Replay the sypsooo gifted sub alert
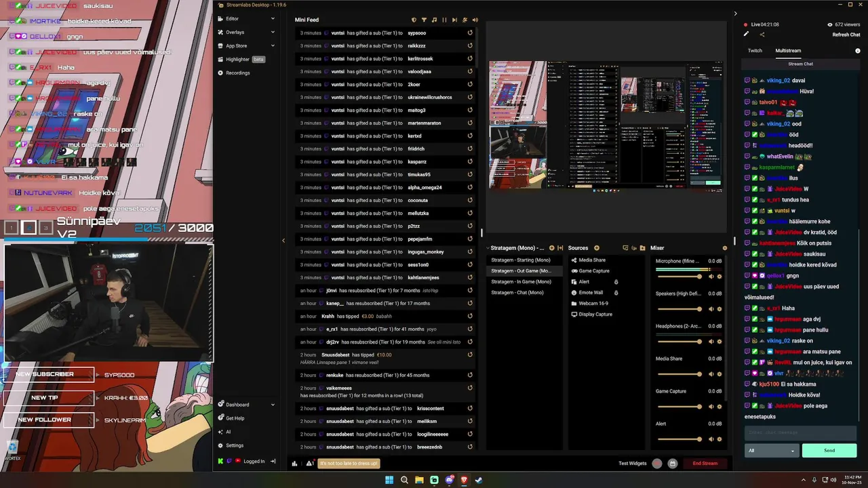The width and height of the screenshot is (868, 488). (470, 33)
